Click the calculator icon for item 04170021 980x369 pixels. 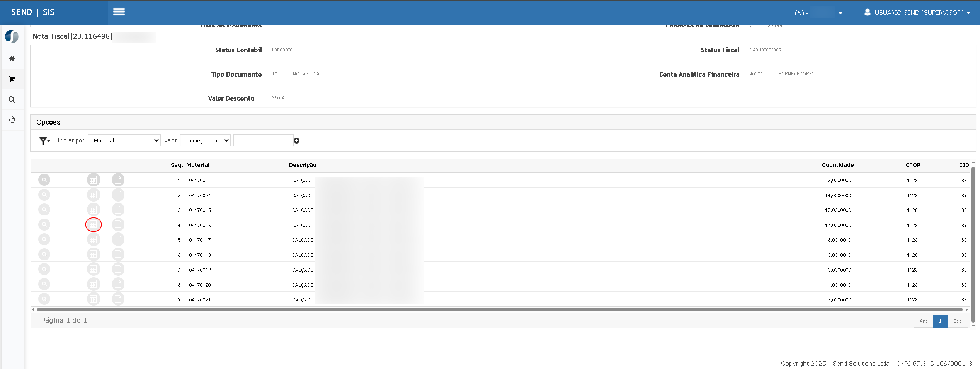(x=93, y=299)
